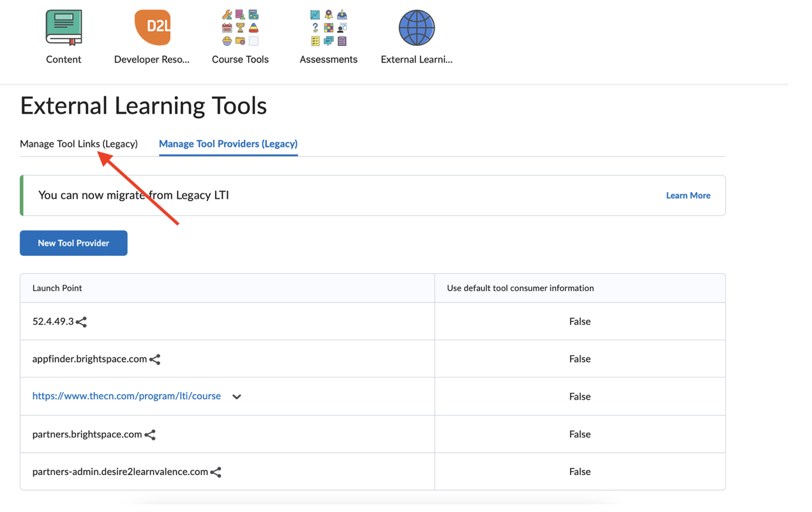The height and width of the screenshot is (512, 812).
Task: Click the partners.brightspace.com launch point text
Action: tap(87, 434)
